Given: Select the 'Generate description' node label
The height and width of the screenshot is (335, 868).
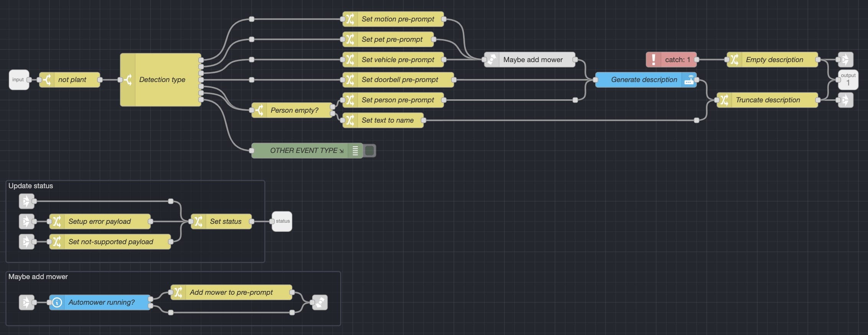Looking at the screenshot, I should click(x=644, y=80).
